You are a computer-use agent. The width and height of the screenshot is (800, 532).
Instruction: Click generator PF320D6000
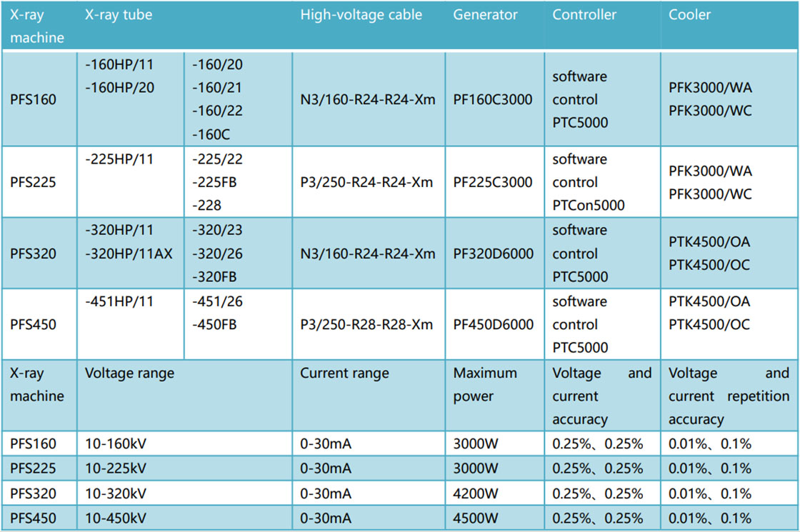(x=494, y=254)
